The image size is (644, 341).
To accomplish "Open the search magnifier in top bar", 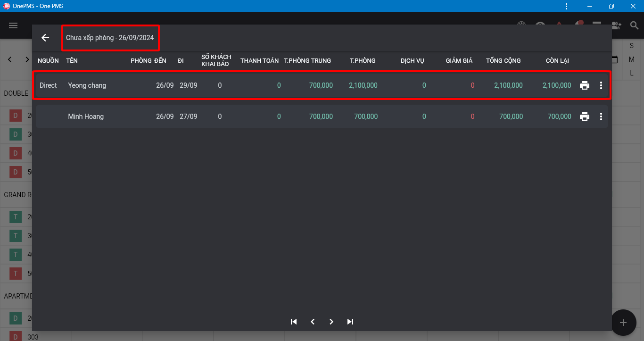I will 634,25.
